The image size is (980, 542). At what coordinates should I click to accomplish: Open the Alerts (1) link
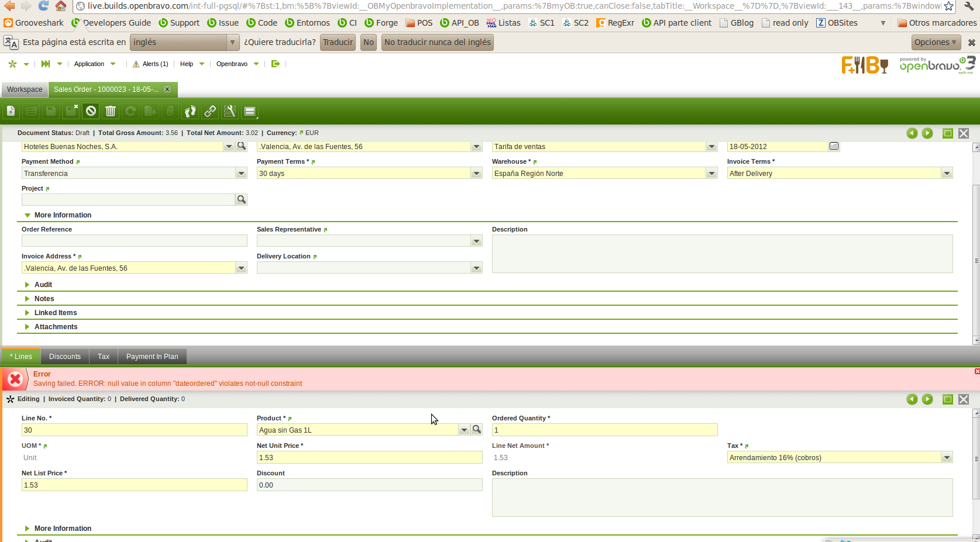tap(154, 64)
